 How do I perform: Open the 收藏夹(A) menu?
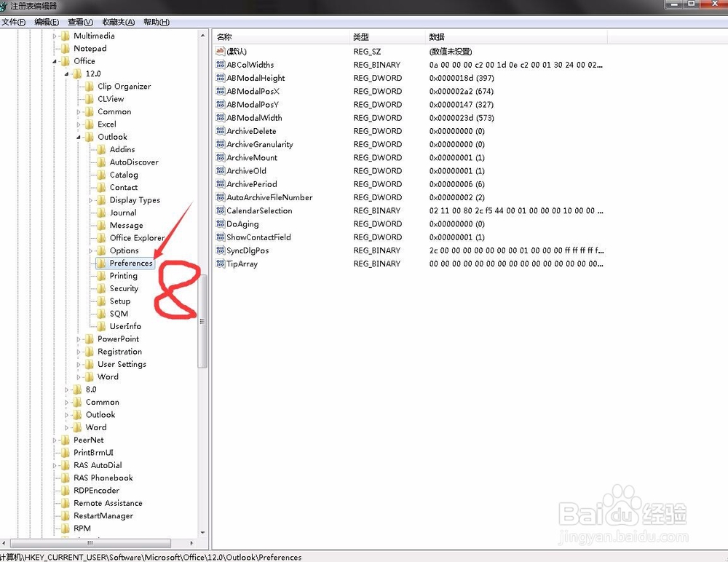pos(118,23)
